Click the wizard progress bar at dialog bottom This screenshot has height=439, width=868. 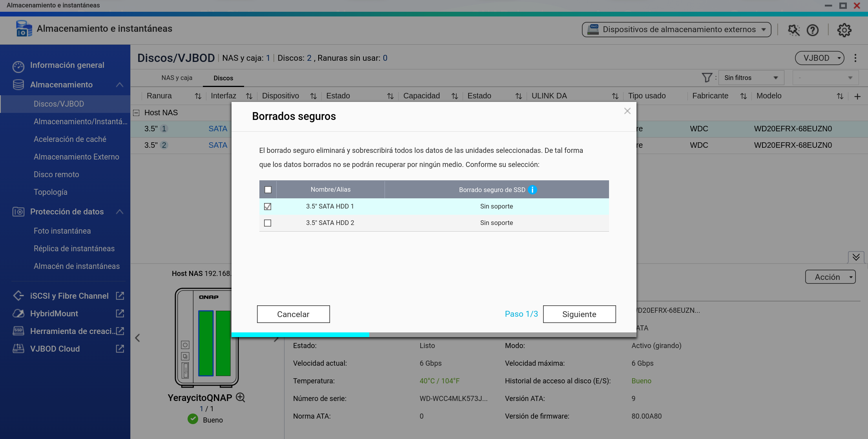(434, 335)
